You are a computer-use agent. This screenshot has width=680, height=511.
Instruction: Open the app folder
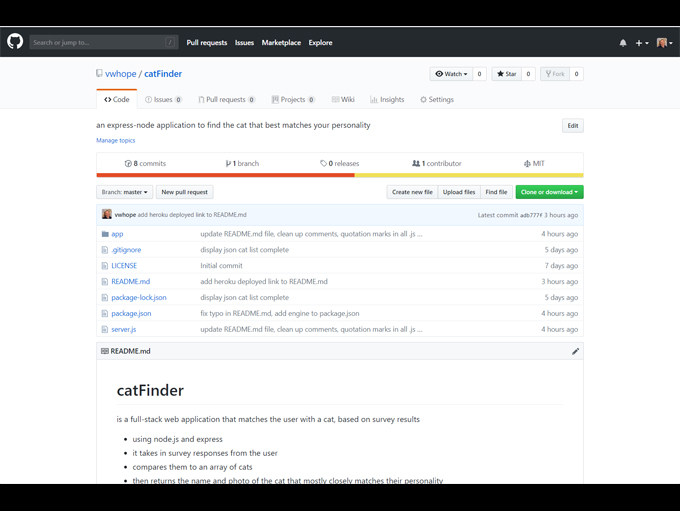(117, 234)
